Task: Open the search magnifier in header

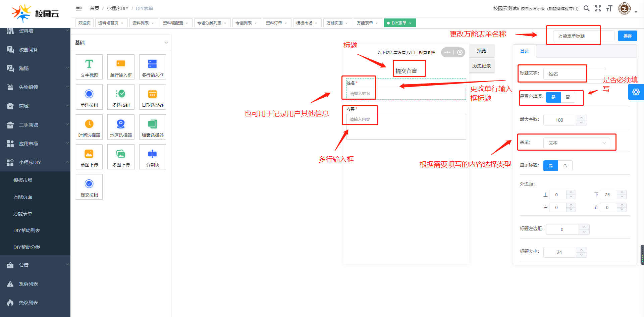Action: point(586,8)
